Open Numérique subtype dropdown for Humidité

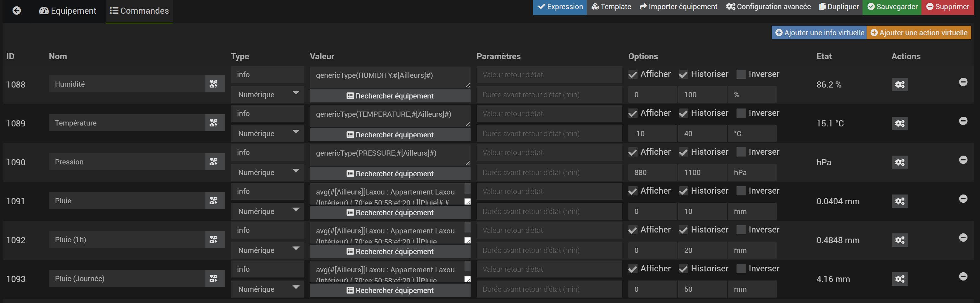267,95
